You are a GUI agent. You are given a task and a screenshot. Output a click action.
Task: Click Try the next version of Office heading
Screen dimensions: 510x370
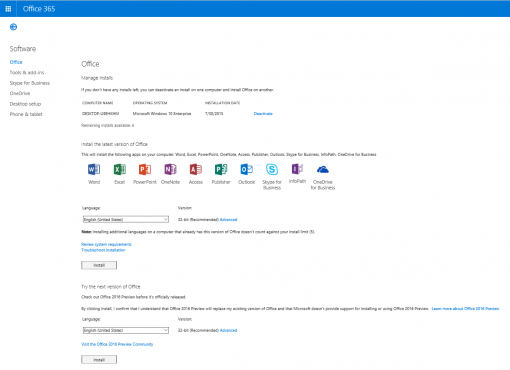click(111, 287)
